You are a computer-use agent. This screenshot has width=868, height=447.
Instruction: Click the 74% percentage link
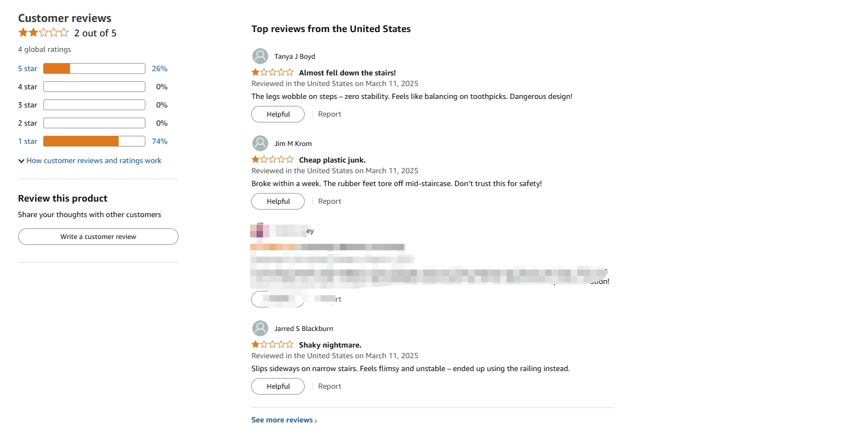(x=160, y=141)
